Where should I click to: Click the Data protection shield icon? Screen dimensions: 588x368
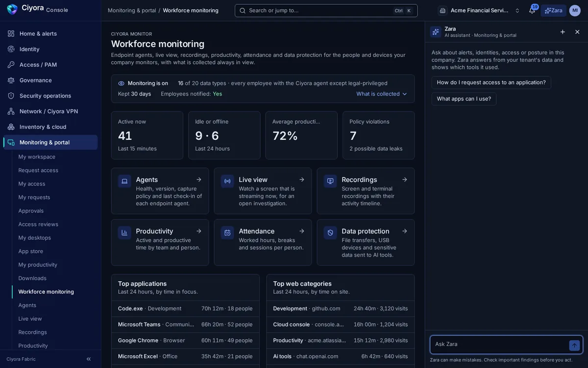pyautogui.click(x=330, y=233)
